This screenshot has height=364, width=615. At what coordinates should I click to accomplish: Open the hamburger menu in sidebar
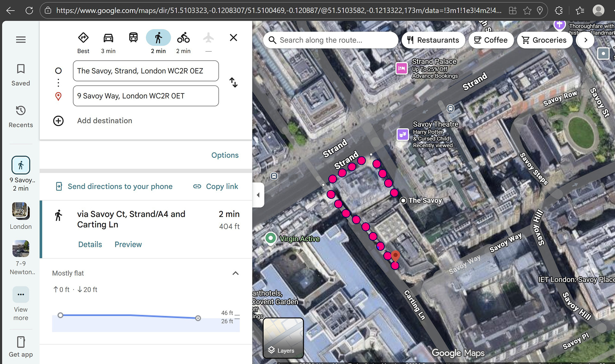coord(21,40)
